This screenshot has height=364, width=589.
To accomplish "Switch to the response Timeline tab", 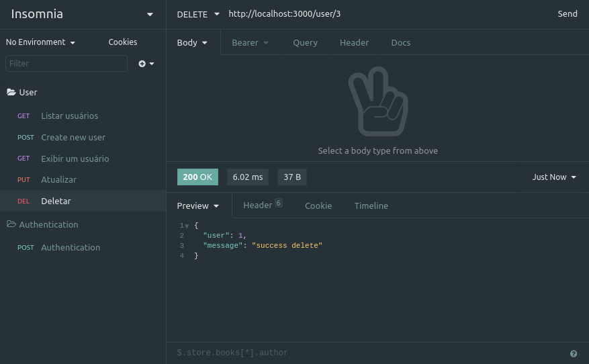I will pyautogui.click(x=371, y=206).
